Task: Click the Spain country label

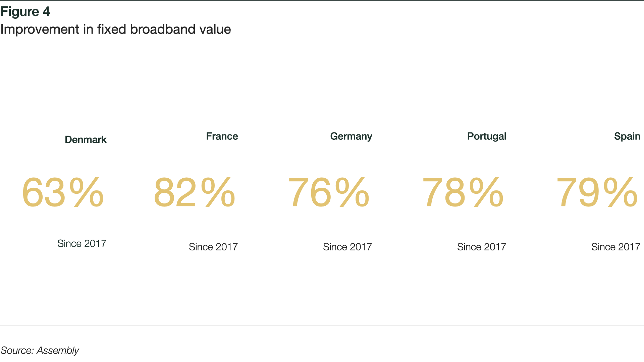Action: [x=627, y=136]
